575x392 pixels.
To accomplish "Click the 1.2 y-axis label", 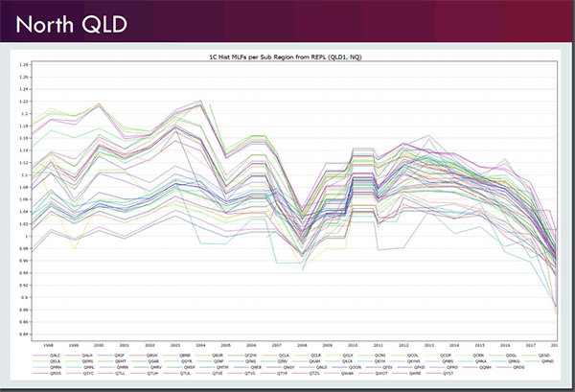I will tap(25, 114).
